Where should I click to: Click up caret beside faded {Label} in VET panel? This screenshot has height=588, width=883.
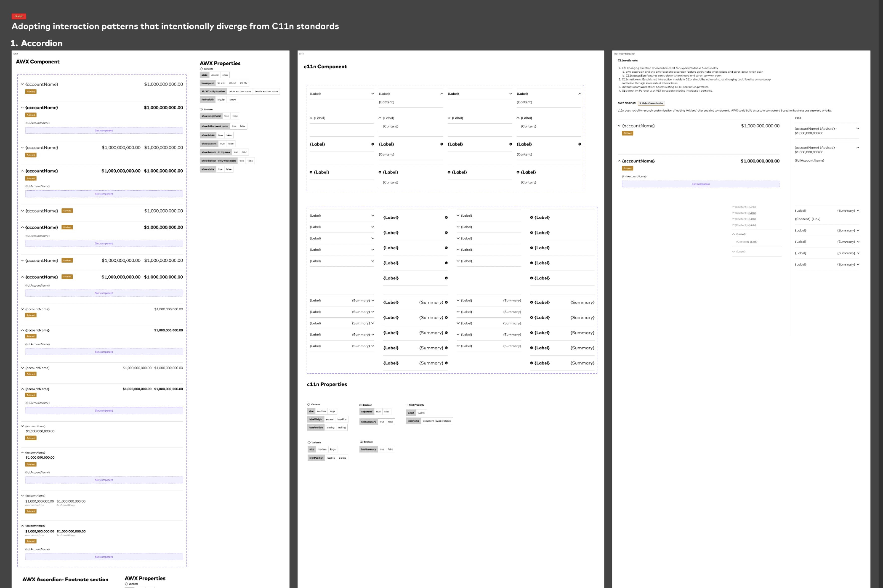(733, 234)
